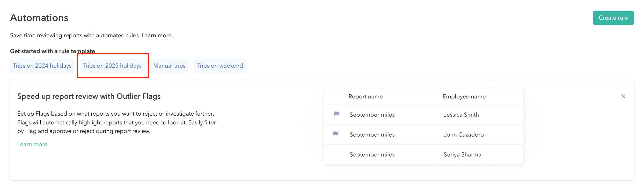Click the Automations page heading
Image resolution: width=644 pixels, height=183 pixels.
pyautogui.click(x=39, y=18)
